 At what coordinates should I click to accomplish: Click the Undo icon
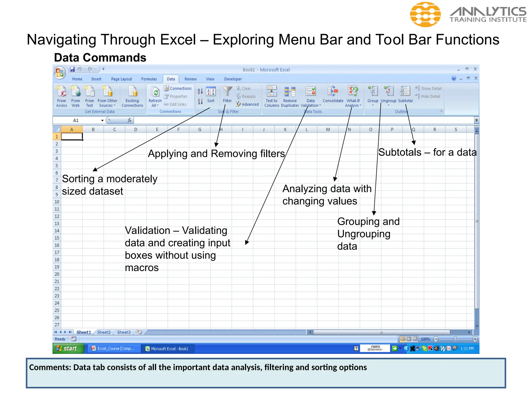(79, 69)
